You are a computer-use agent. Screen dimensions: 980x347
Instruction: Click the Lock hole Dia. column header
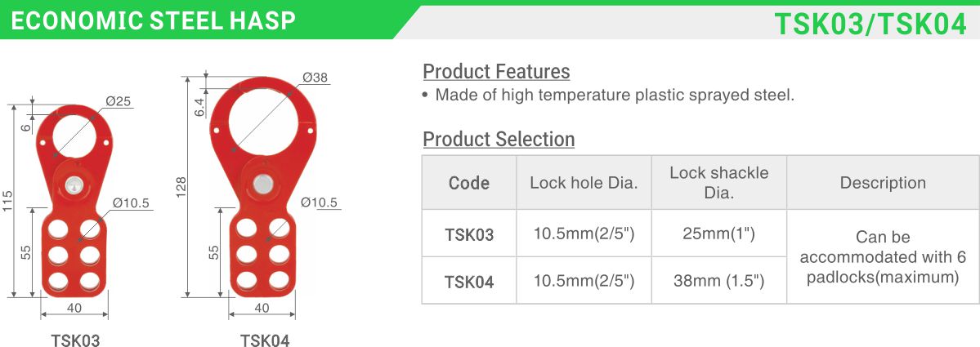click(584, 183)
